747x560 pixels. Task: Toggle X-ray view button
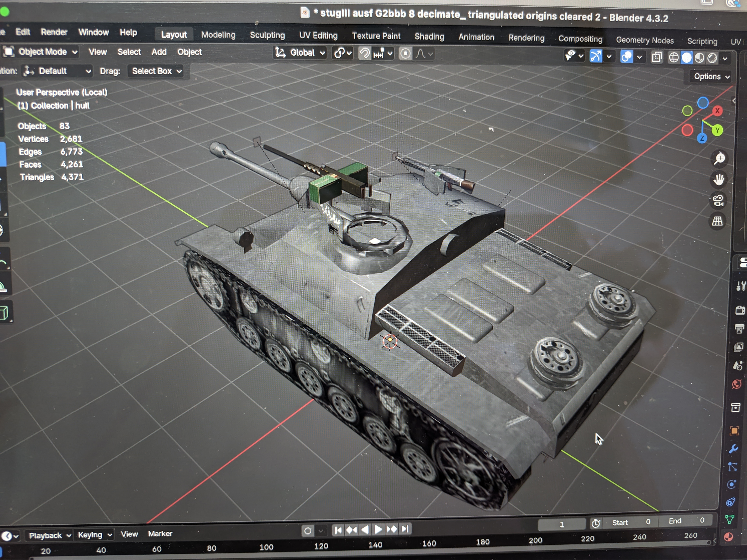(657, 57)
